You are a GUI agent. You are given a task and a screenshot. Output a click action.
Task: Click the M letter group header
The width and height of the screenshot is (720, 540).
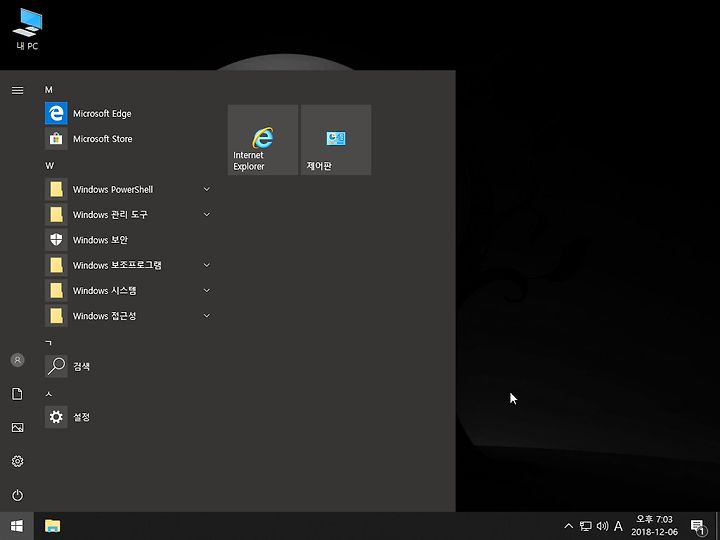click(x=49, y=90)
